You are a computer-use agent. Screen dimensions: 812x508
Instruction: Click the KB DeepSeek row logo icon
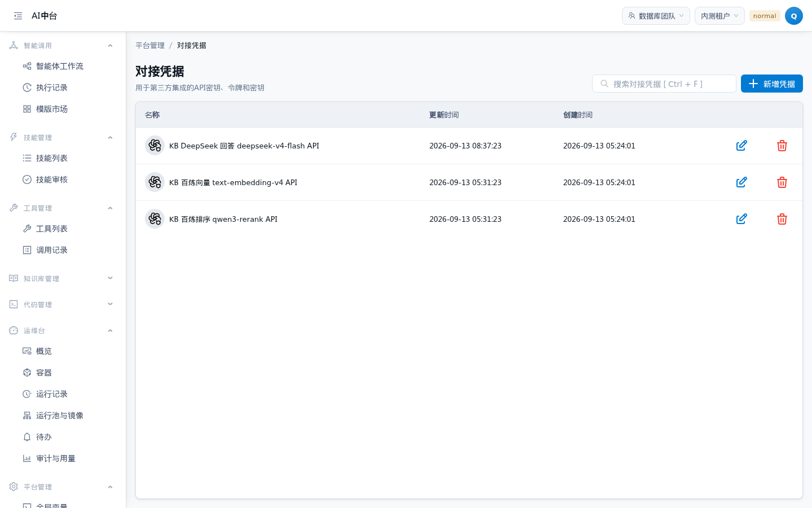[155, 146]
